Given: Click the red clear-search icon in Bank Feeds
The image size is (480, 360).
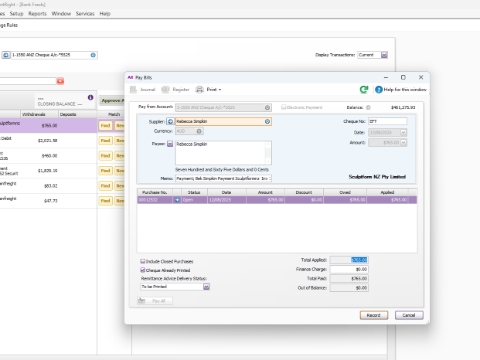Looking at the screenshot, I should click(60, 81).
